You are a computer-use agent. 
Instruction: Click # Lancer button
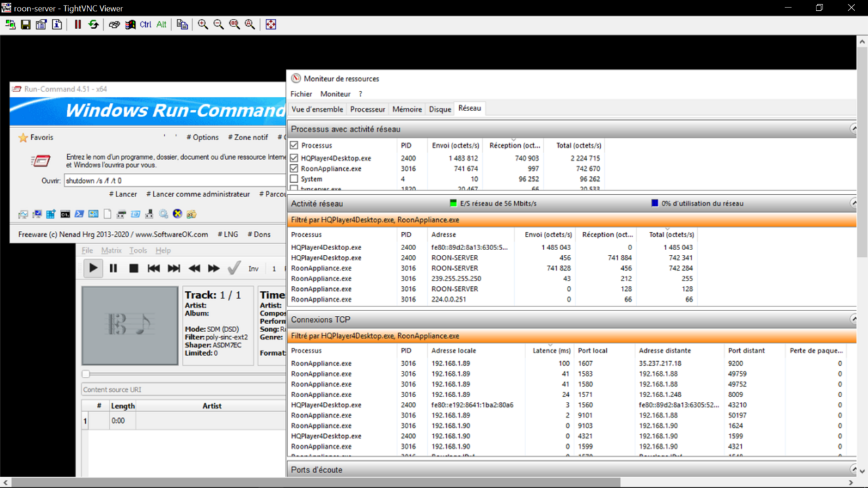[x=123, y=195]
